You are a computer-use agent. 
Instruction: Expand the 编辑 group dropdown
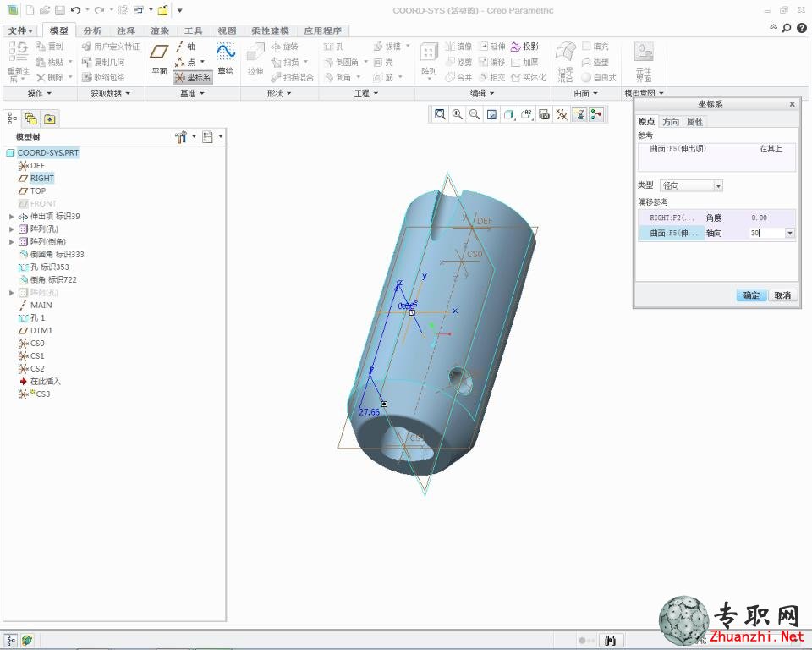pyautogui.click(x=482, y=93)
